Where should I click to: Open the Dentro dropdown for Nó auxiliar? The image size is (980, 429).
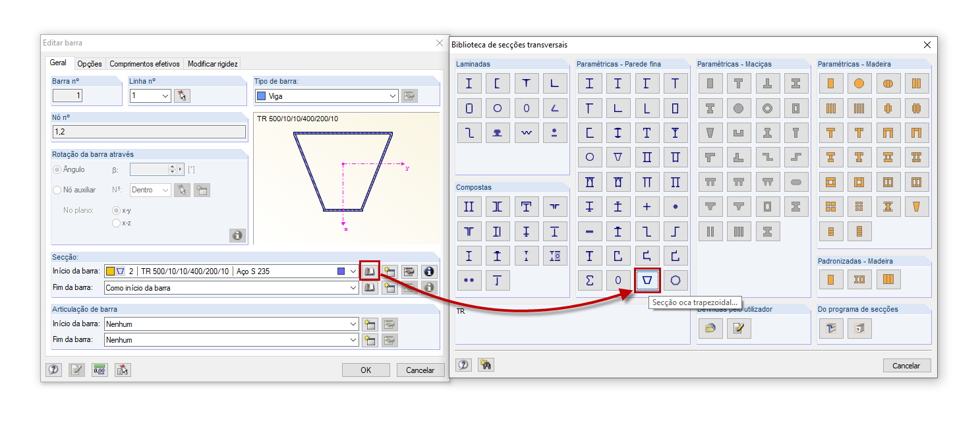pos(165,190)
